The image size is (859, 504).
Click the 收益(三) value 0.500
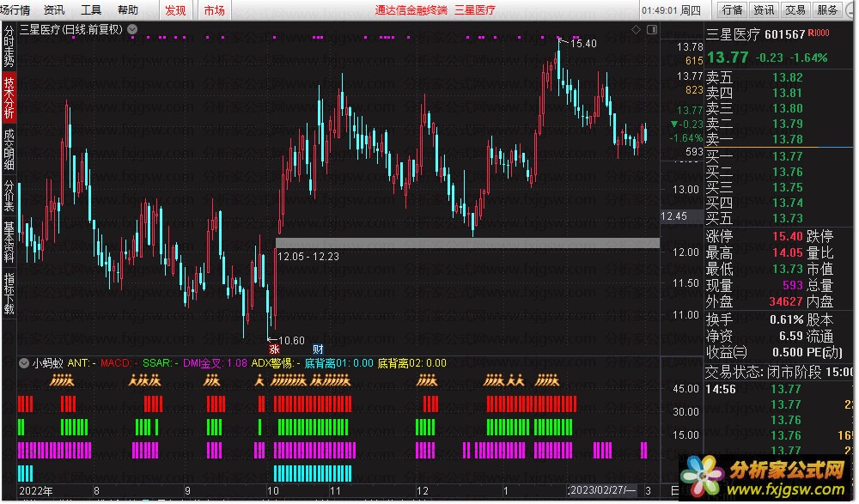[787, 352]
